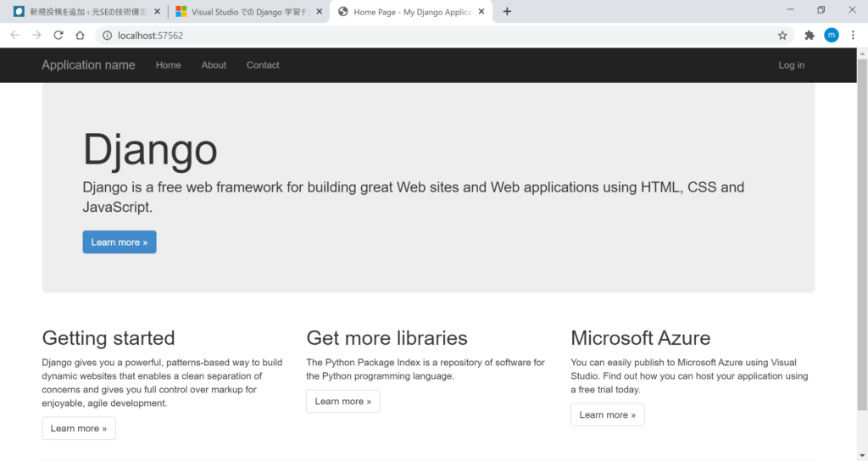The height and width of the screenshot is (461, 868).
Task: Click the Get more libraries heading
Action: tap(387, 338)
